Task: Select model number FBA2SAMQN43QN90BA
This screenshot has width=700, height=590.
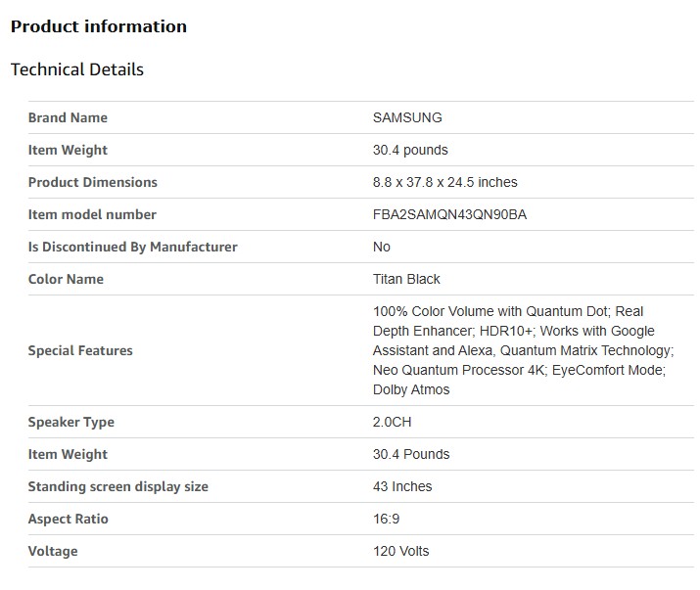Action: 449,214
